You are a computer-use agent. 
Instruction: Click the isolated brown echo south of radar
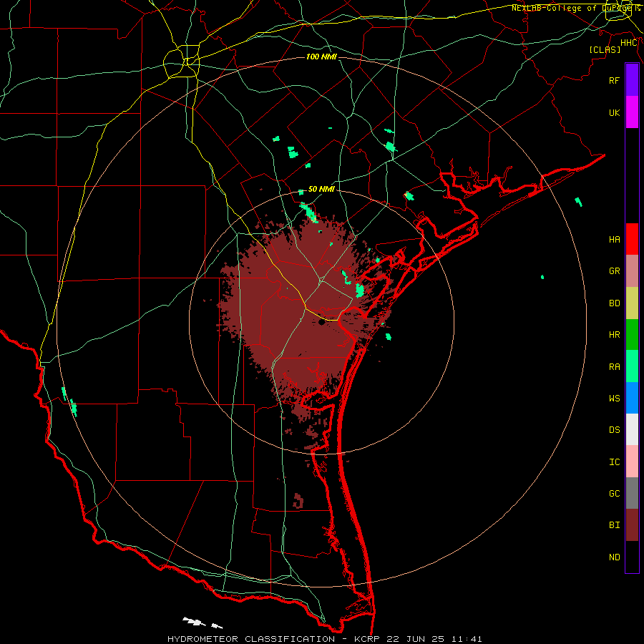pyautogui.click(x=298, y=501)
